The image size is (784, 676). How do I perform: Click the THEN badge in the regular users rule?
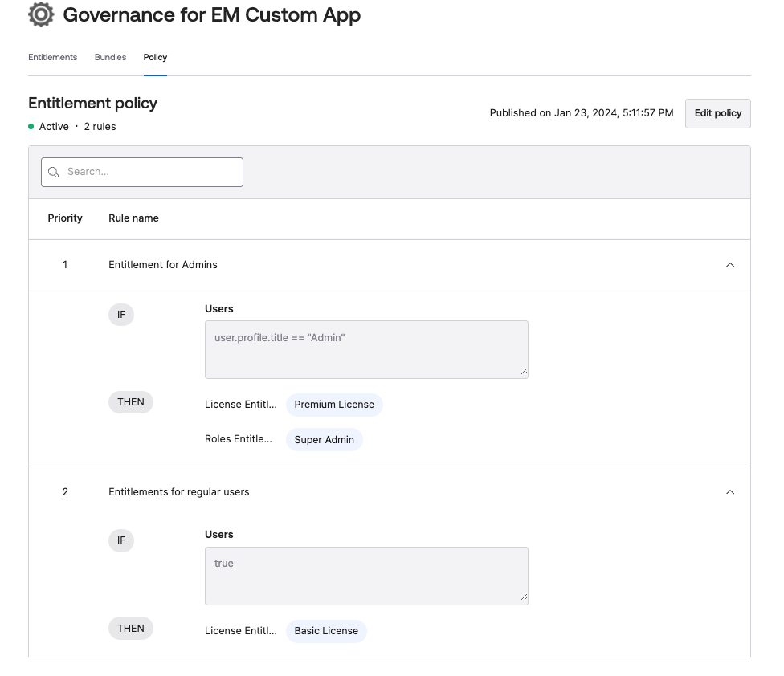[130, 628]
